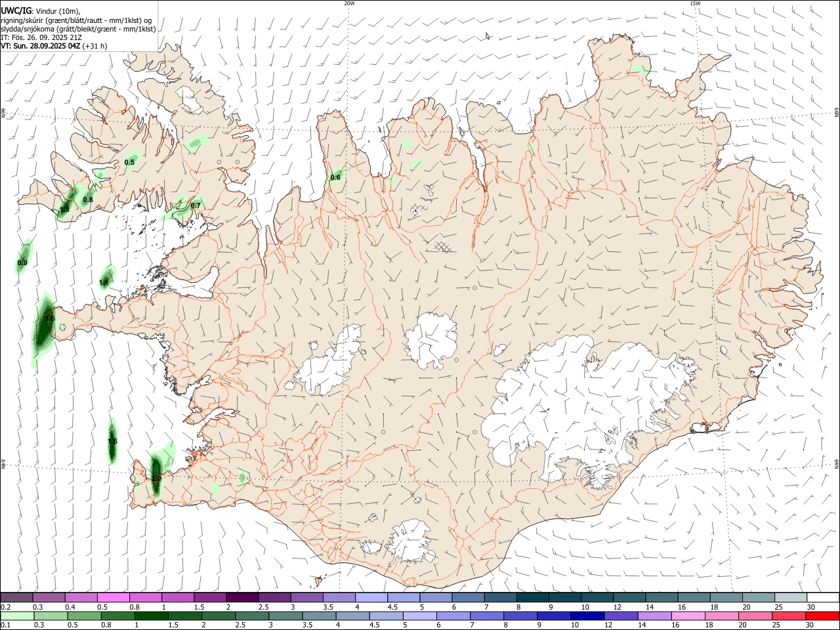Select the white 30 swatch ending the upper legend row

tap(824, 597)
